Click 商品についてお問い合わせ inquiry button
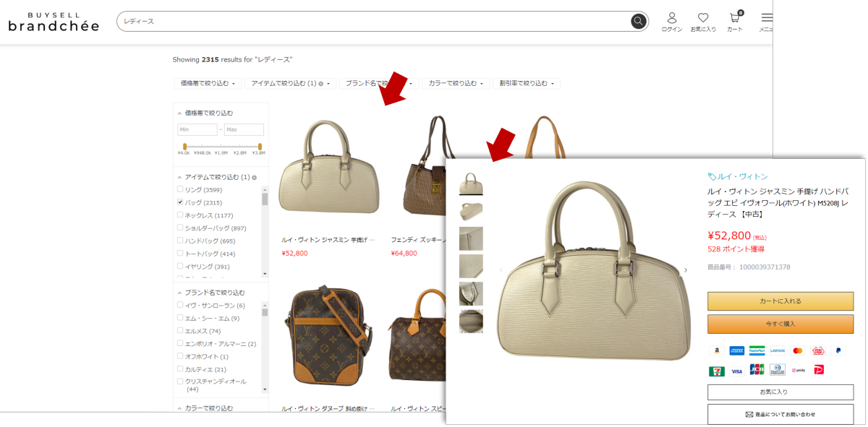 (x=780, y=414)
